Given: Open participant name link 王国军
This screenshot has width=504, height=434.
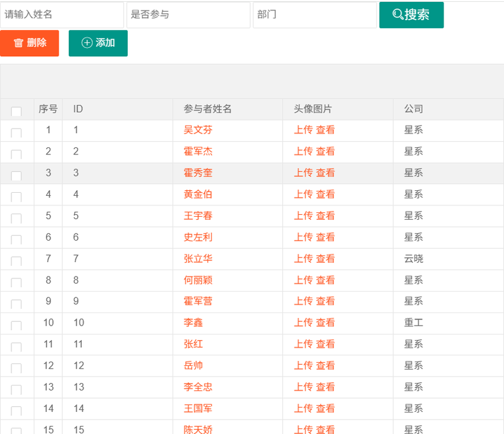Looking at the screenshot, I should pyautogui.click(x=198, y=409).
